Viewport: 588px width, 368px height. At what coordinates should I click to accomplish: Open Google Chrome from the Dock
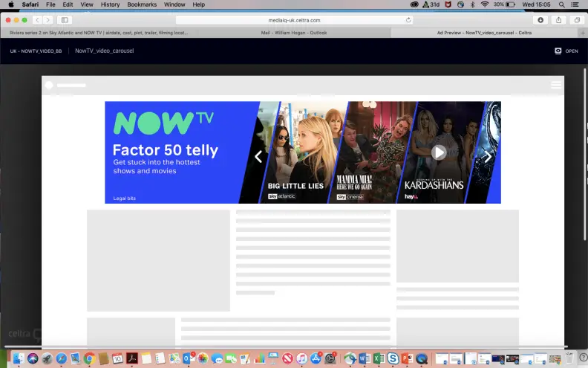(89, 358)
